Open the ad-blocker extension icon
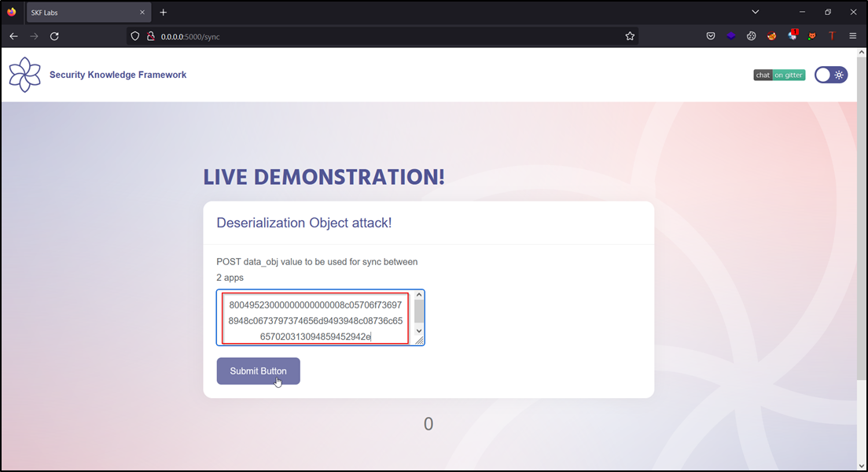Viewport: 868px width, 472px height. point(771,35)
